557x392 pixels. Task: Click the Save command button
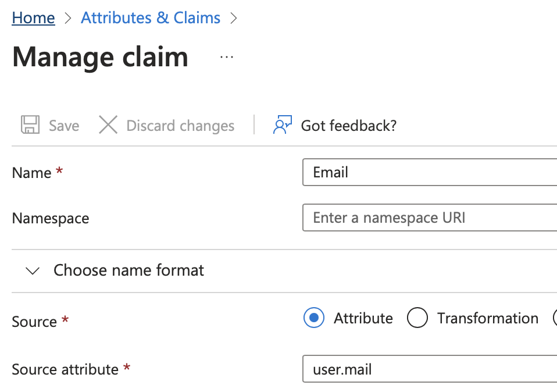coord(49,125)
